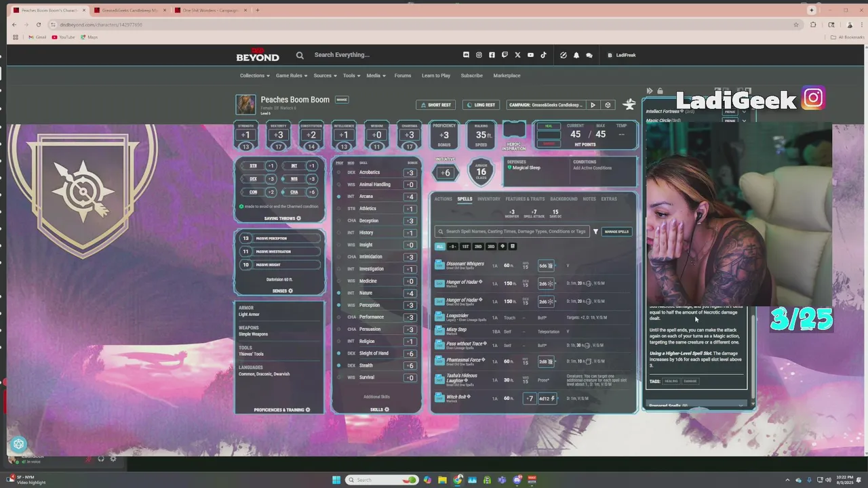The image size is (868, 488).
Task: Open the Facebook icon in site header
Action: [492, 55]
